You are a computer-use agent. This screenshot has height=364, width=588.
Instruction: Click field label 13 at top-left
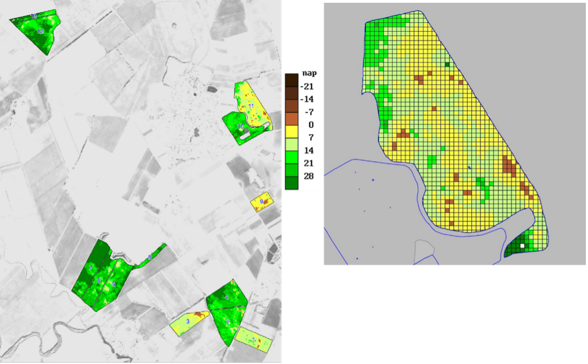click(x=33, y=16)
